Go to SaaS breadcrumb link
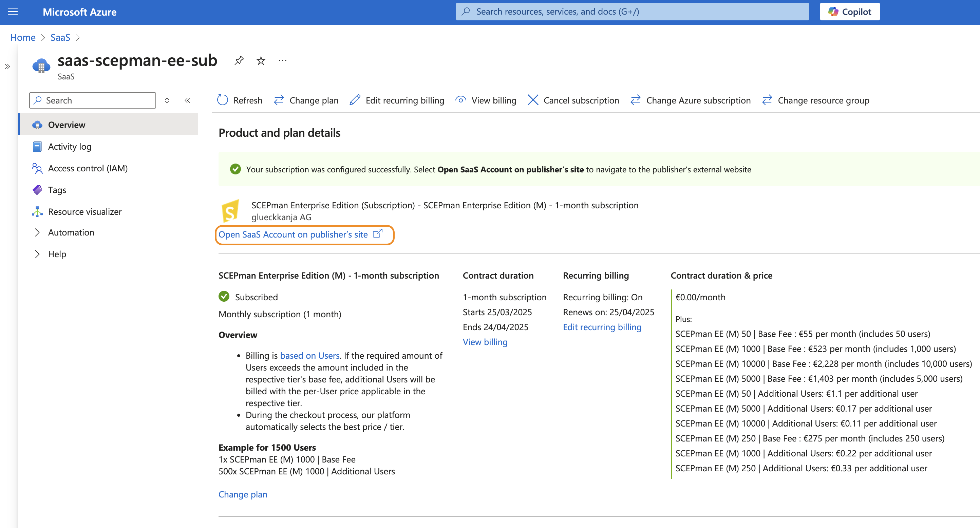This screenshot has height=528, width=980. tap(60, 37)
